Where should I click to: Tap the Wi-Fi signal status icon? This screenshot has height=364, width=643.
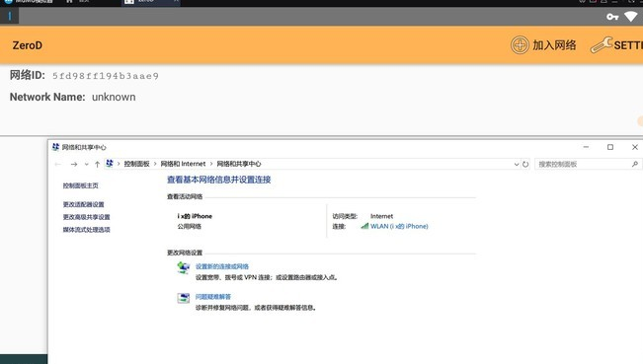click(631, 17)
